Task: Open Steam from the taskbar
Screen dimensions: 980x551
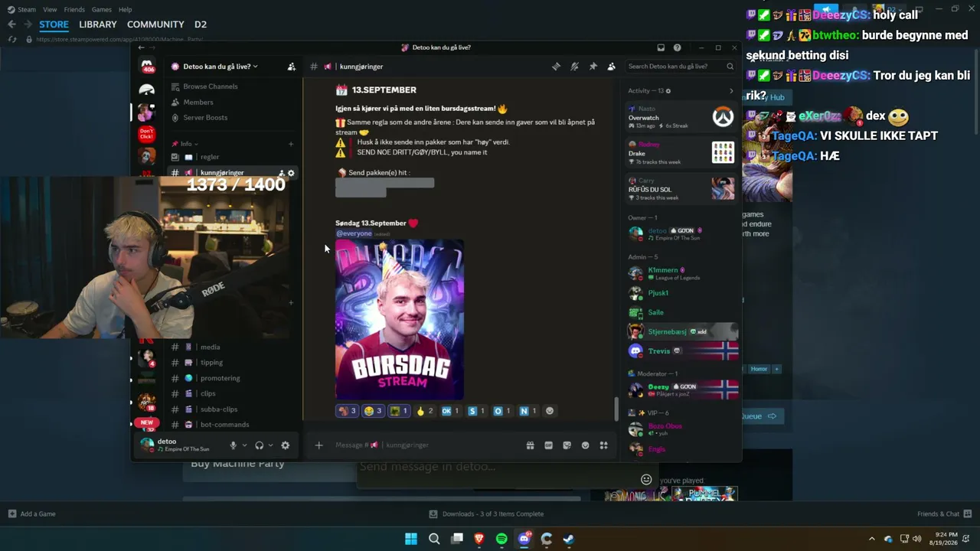Action: [x=569, y=539]
